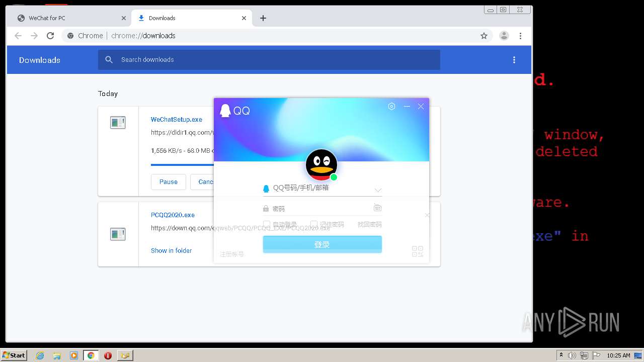Click the WeChatSetup download progress bar
644x362 pixels.
coord(182,164)
